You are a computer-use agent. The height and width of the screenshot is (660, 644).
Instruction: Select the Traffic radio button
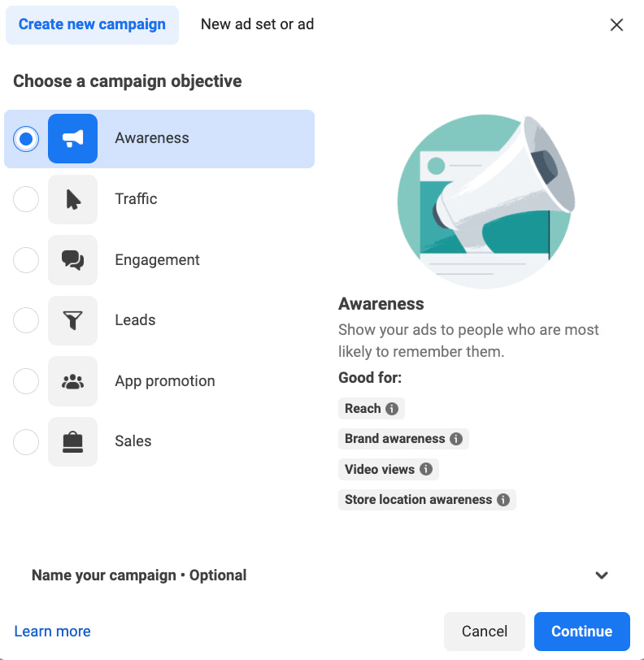26,199
